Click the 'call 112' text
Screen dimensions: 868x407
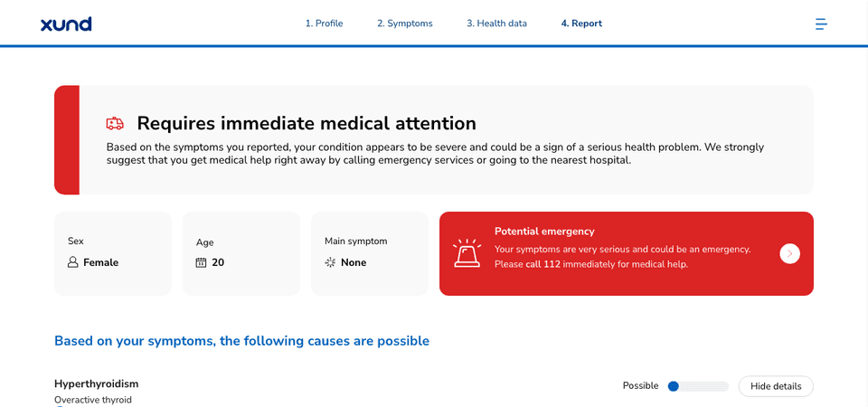point(543,265)
